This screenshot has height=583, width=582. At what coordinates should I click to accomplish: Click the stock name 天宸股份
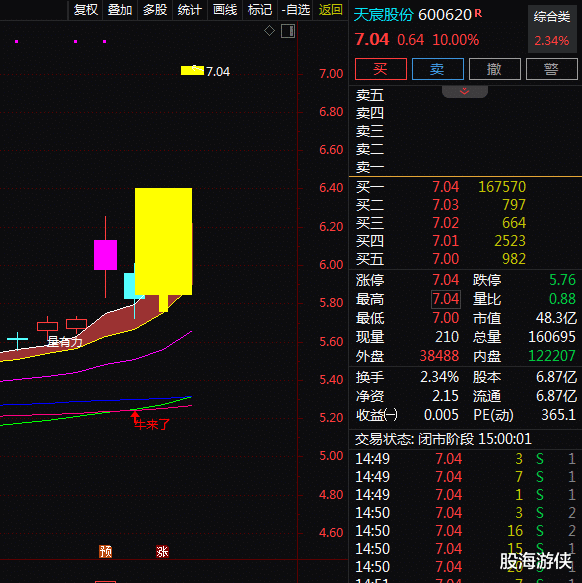click(x=383, y=15)
